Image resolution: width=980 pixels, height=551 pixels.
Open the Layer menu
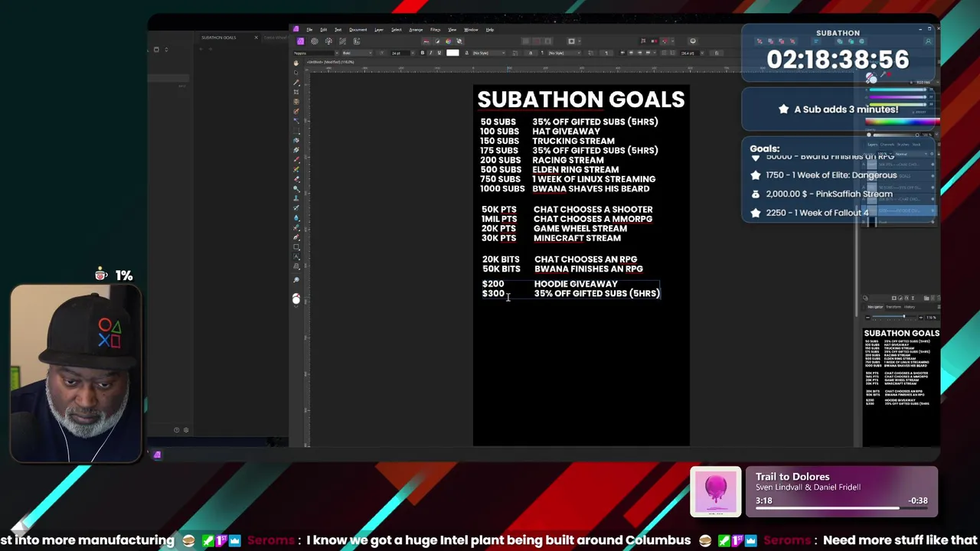pyautogui.click(x=379, y=29)
